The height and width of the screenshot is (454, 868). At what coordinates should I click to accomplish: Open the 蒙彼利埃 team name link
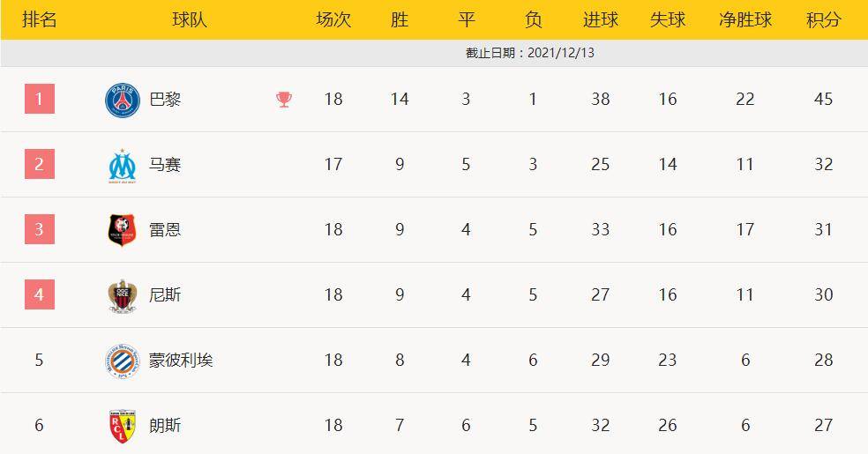point(181,361)
